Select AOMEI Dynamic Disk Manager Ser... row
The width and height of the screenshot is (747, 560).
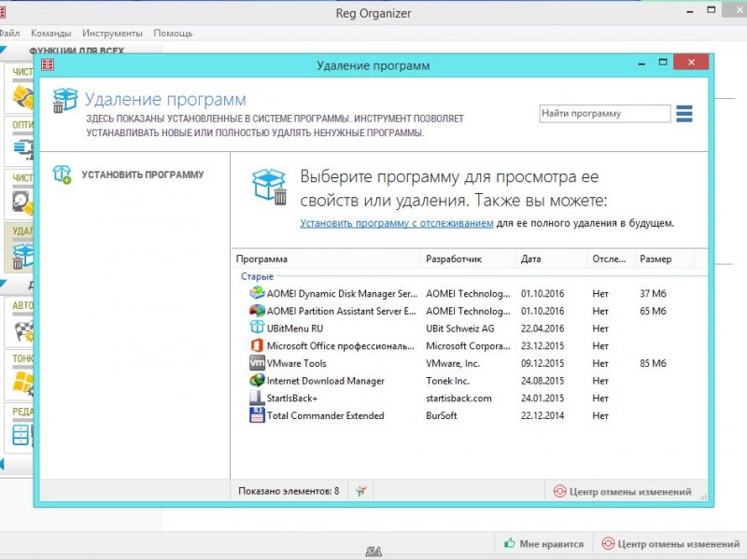(470, 293)
